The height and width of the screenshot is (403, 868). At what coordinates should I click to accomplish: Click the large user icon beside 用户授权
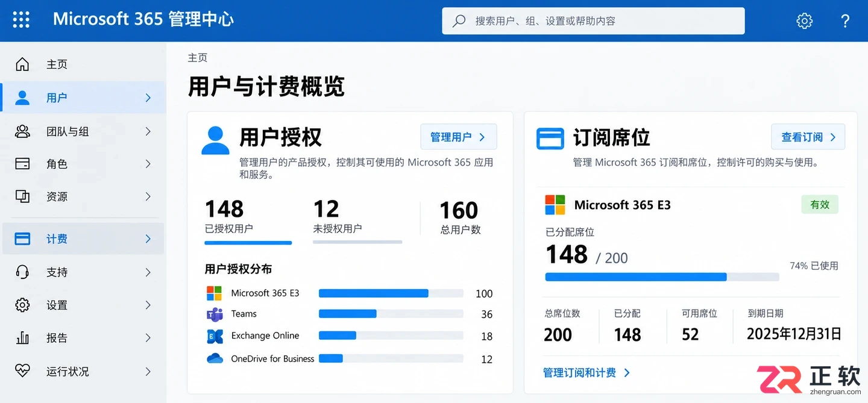(x=215, y=140)
